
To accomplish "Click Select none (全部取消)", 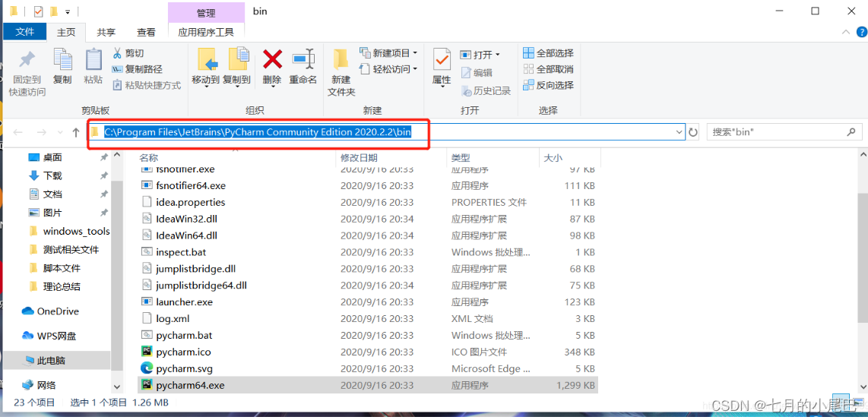I will (x=548, y=69).
